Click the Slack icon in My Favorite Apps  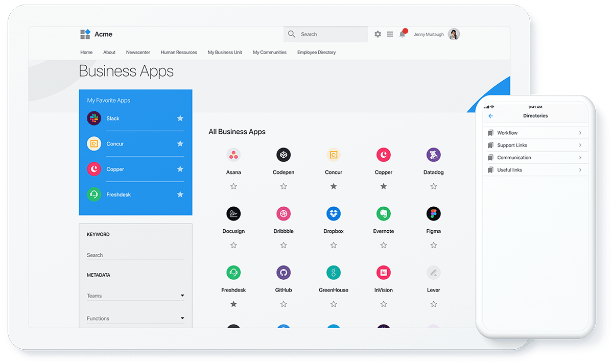pos(94,118)
